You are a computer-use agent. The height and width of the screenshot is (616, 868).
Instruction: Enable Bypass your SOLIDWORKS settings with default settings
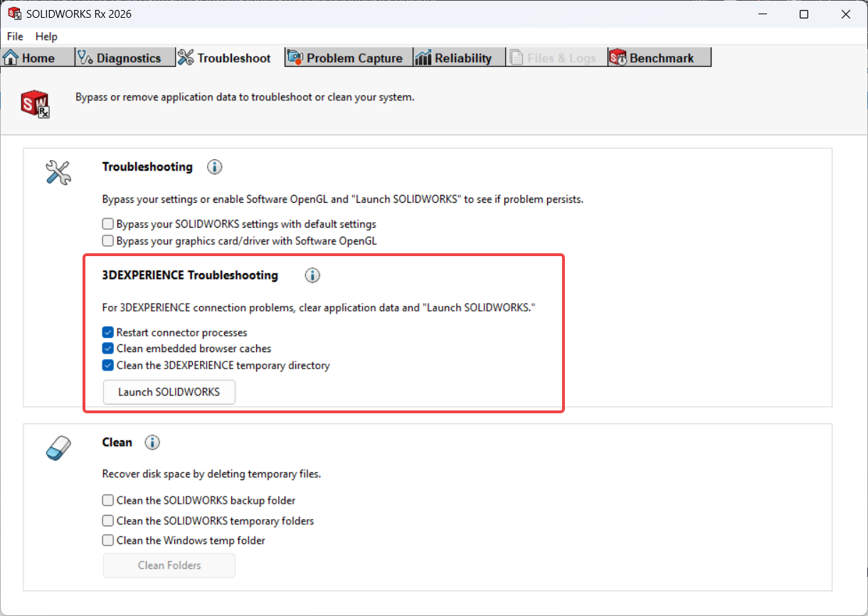tap(239, 224)
